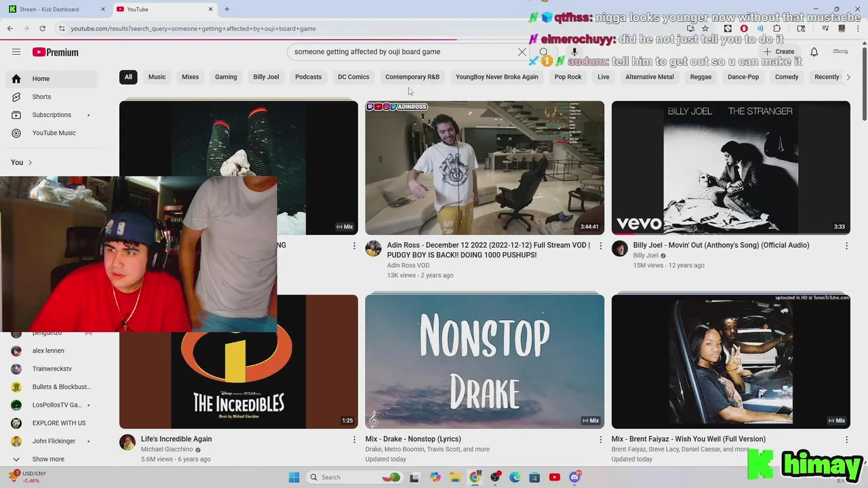
Task: Go back in the browser
Action: tap(10, 28)
